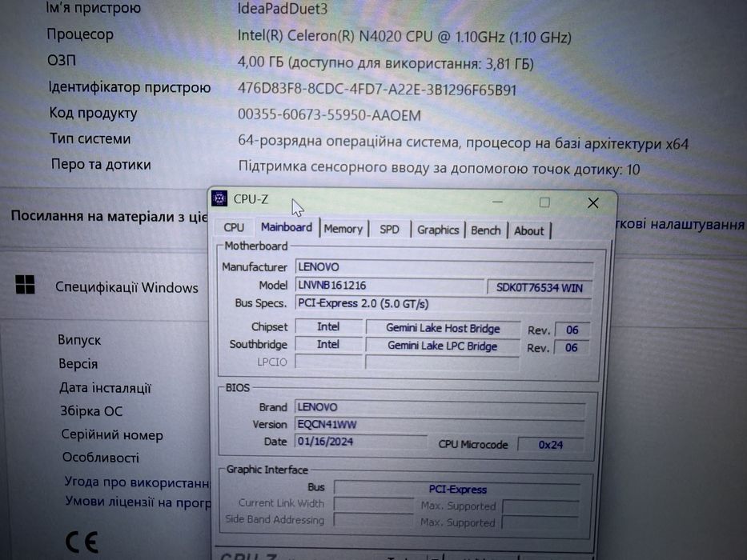Open the Bench tab
The height and width of the screenshot is (560, 747).
pos(486,230)
